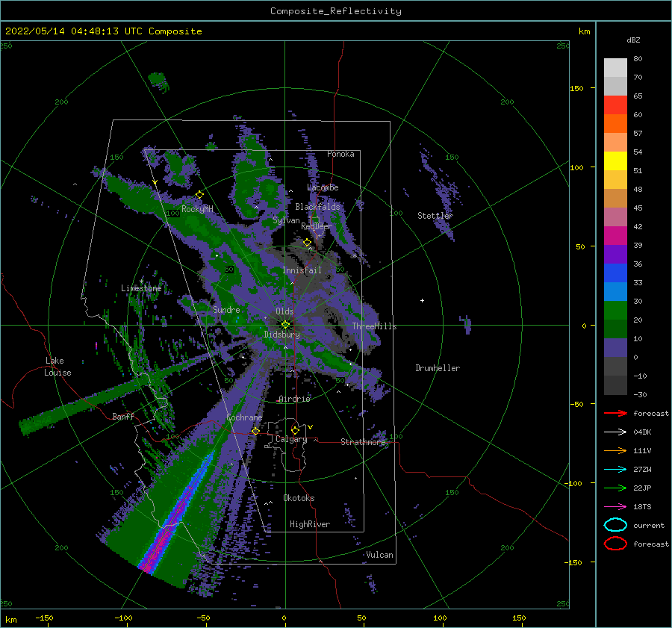This screenshot has width=672, height=628.
Task: Click the Innisfail town label
Action: point(302,270)
